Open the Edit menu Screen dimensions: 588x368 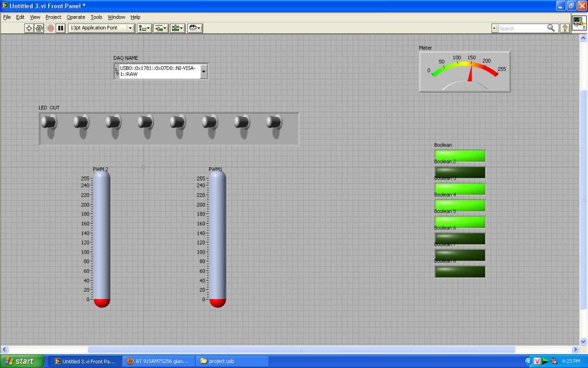click(20, 17)
